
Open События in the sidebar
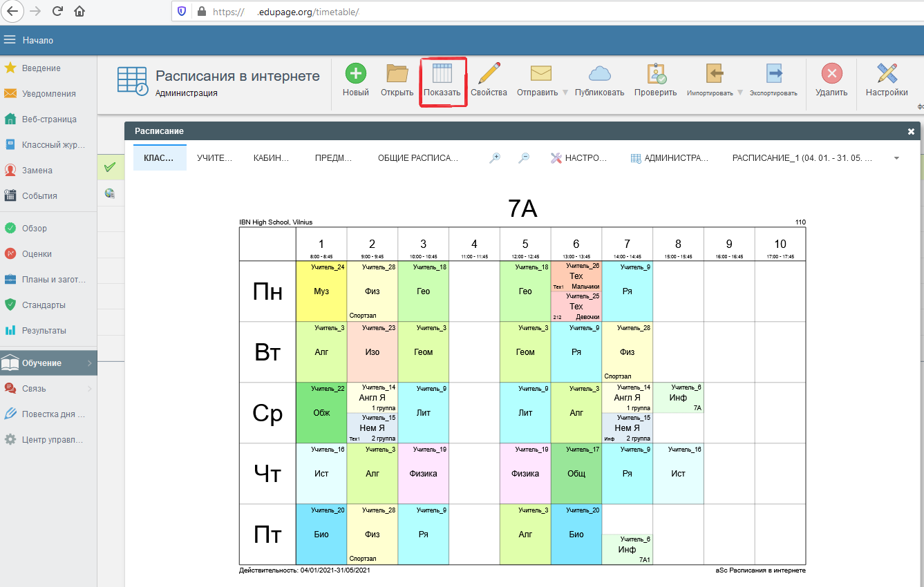click(x=48, y=196)
